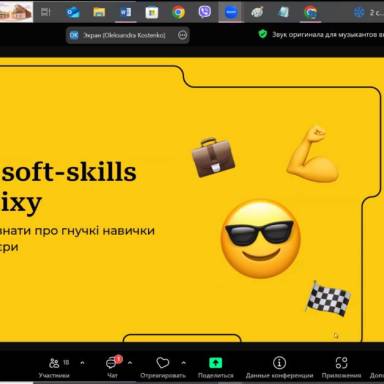The width and height of the screenshot is (384, 384).
Task: Expand the caret next to Чат
Action: [x=130, y=363]
